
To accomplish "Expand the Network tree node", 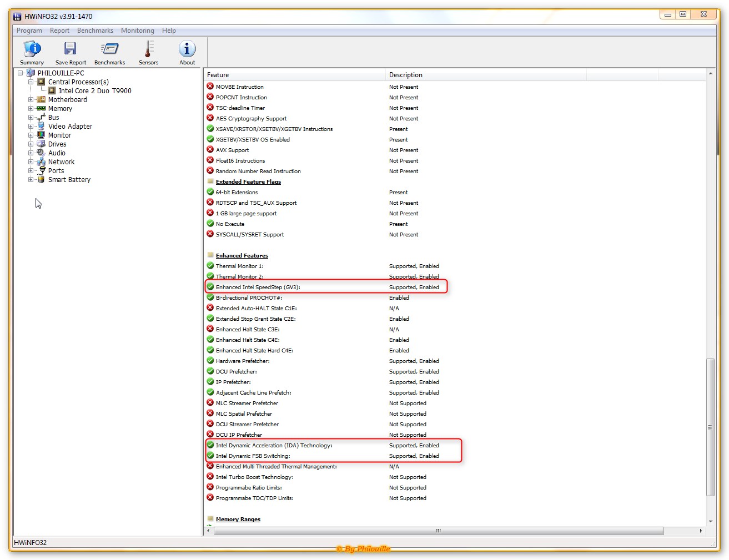I will pos(31,162).
